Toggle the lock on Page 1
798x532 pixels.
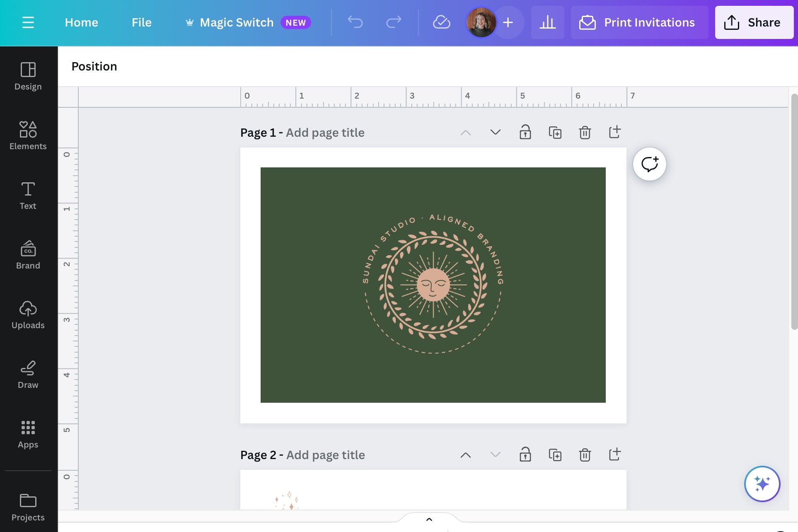tap(525, 133)
